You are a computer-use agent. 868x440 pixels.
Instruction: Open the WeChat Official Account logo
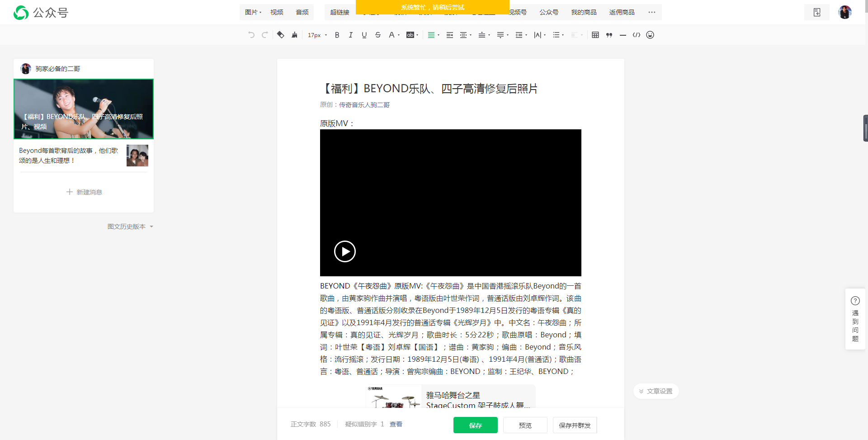pyautogui.click(x=41, y=13)
